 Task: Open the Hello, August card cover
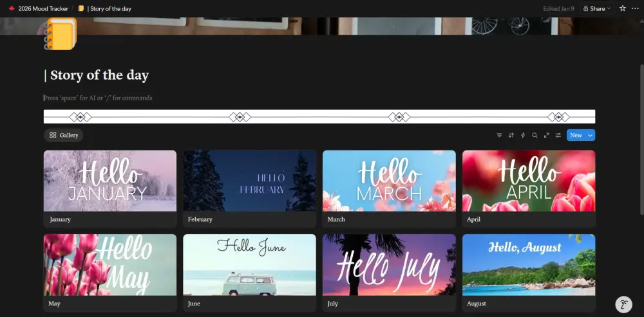529,265
